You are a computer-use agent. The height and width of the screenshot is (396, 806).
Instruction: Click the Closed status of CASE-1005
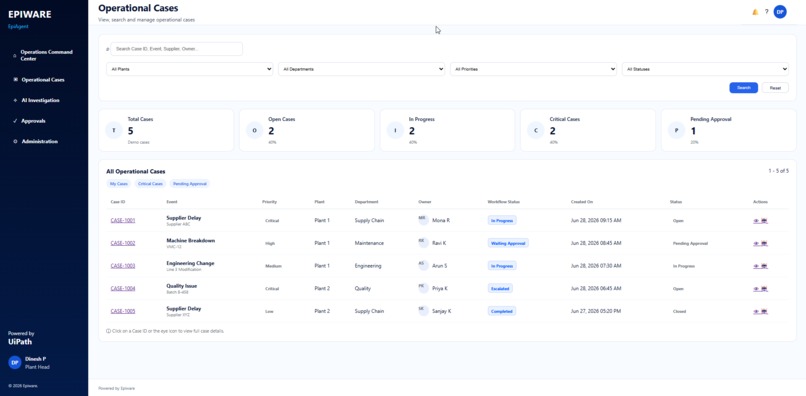click(x=679, y=311)
